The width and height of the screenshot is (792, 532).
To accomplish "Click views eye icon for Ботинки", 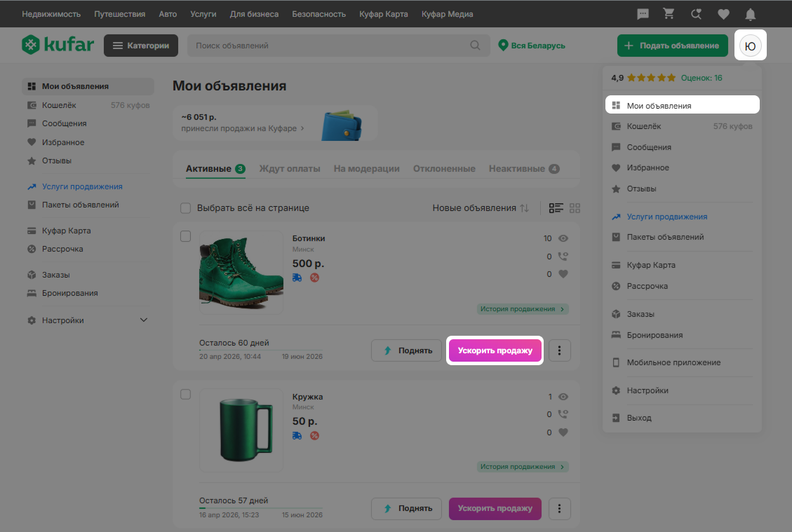I will tap(563, 238).
